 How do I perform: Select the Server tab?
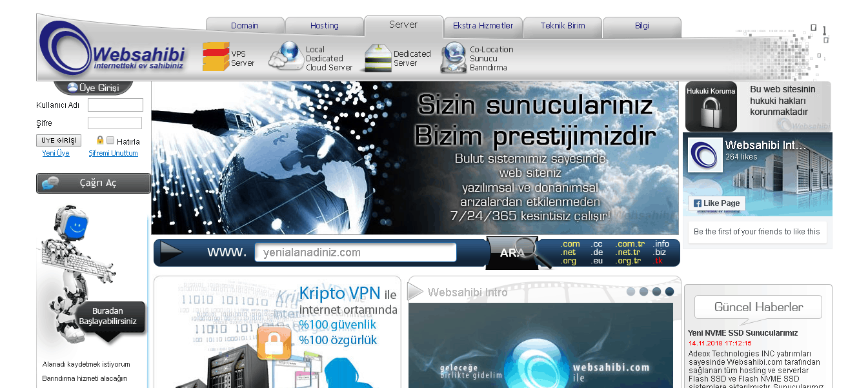click(x=403, y=25)
